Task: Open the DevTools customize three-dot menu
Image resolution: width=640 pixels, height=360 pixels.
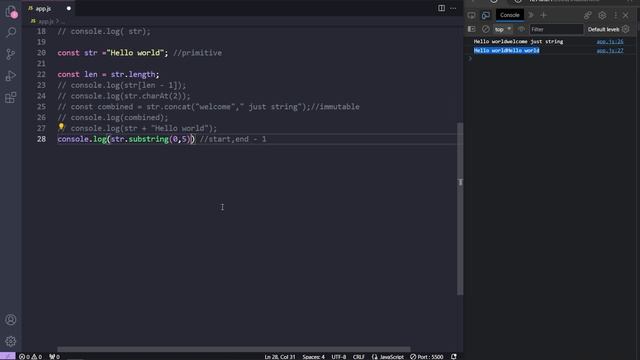Action: pos(616,15)
